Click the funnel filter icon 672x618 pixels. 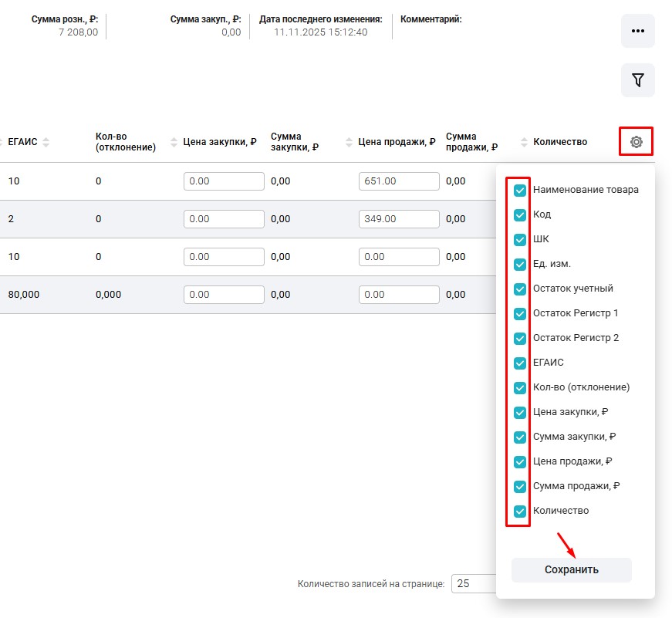coord(637,80)
